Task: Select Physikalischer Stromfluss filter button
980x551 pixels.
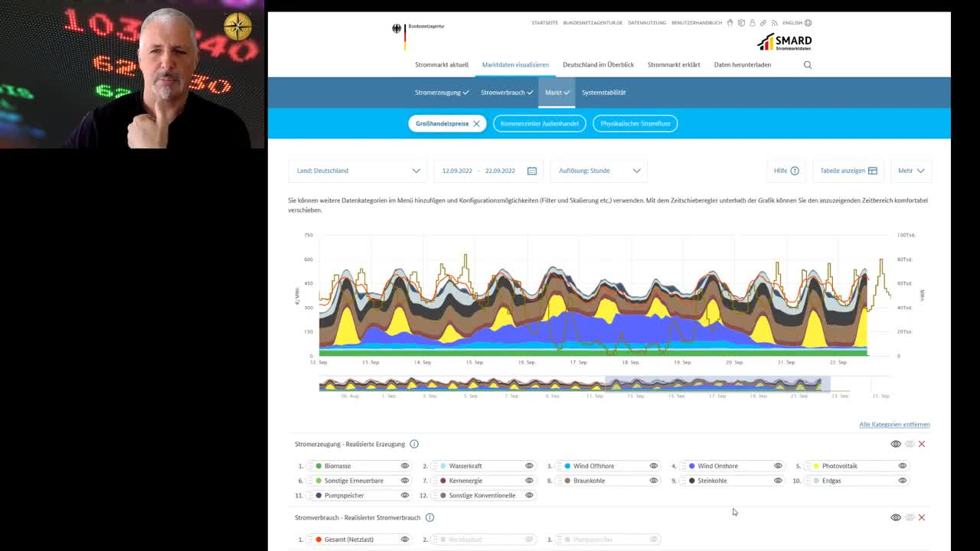Action: (635, 123)
